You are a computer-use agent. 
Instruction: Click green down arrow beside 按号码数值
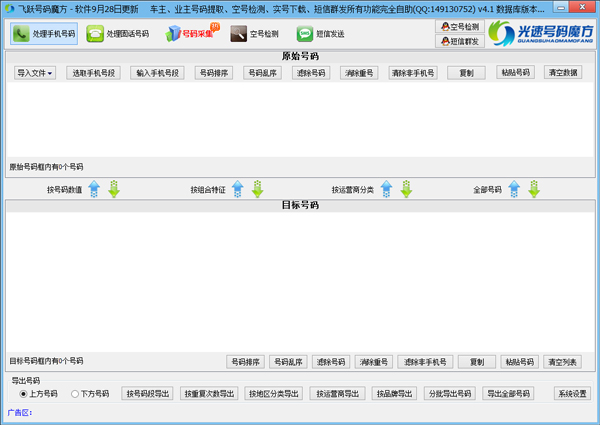[113, 189]
